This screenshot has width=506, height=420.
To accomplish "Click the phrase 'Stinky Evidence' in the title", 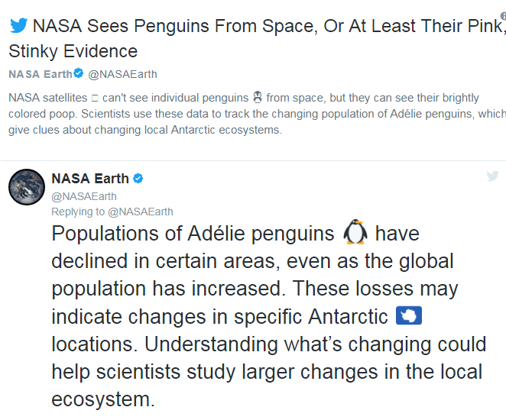I will tap(73, 52).
